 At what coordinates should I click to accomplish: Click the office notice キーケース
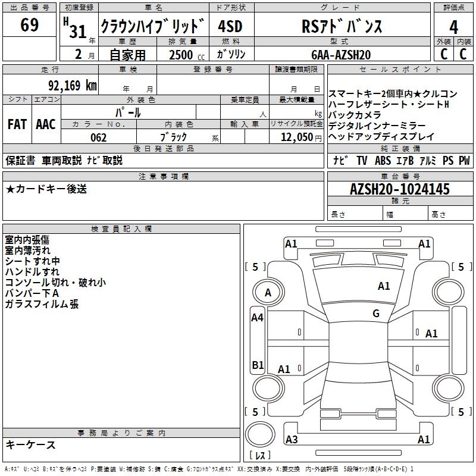click(x=30, y=444)
